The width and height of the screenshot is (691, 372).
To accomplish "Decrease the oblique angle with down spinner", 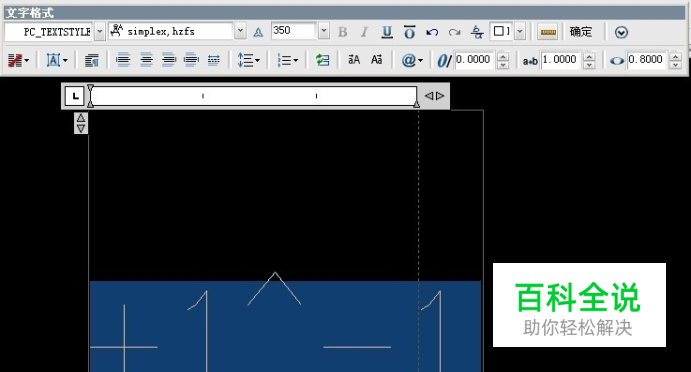I will pyautogui.click(x=503, y=64).
